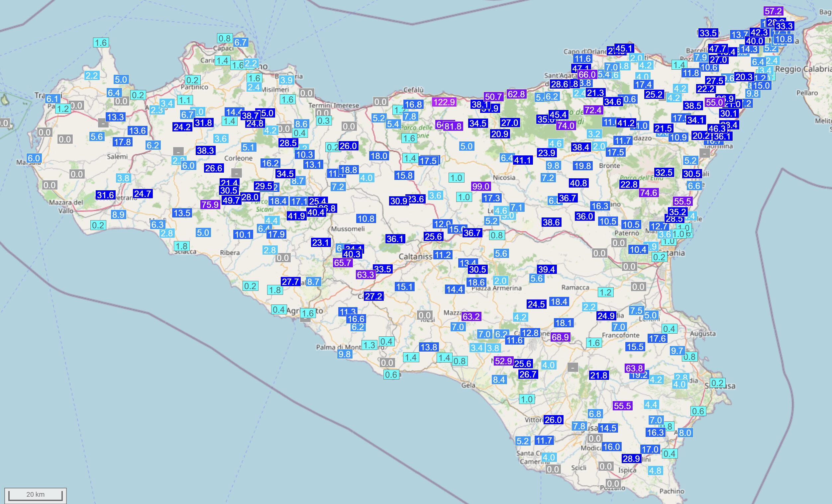Click the 52.9 purple marker
832x504 pixels.
tap(503, 361)
